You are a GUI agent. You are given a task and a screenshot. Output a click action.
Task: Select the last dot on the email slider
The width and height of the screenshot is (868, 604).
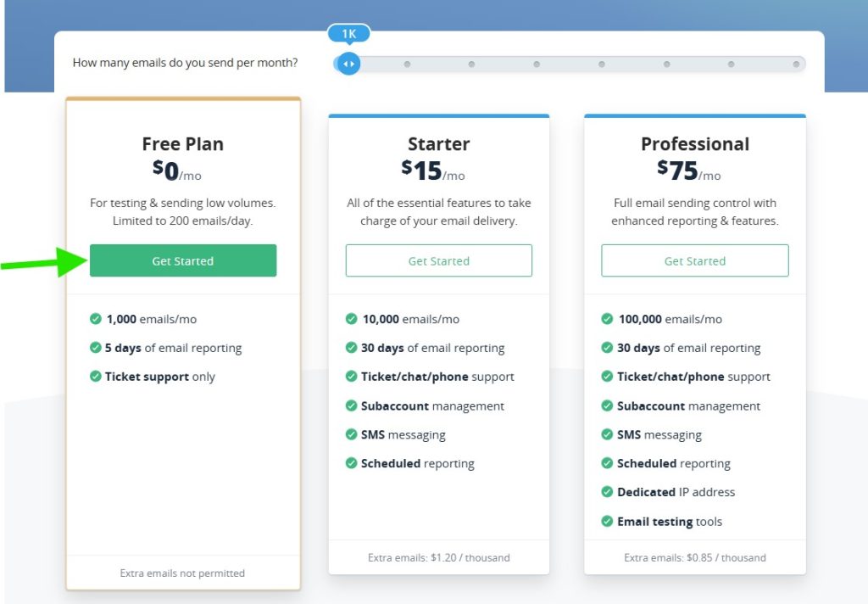pyautogui.click(x=796, y=64)
